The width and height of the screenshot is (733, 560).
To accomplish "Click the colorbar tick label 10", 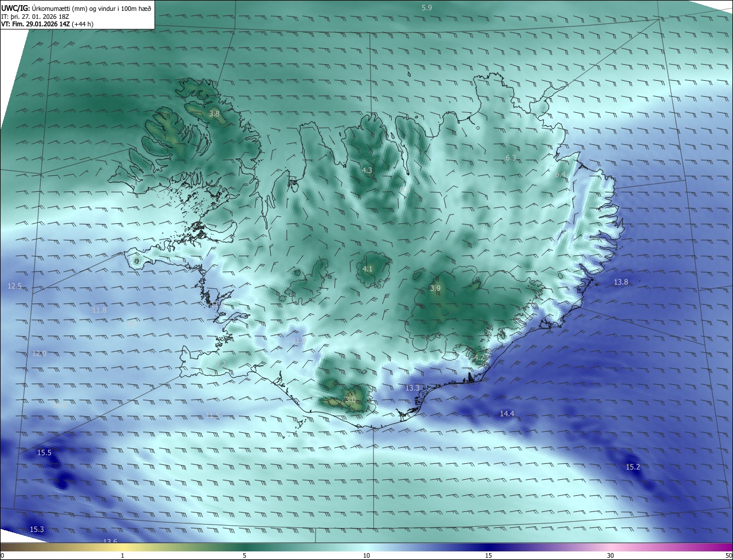I will pos(366,555).
